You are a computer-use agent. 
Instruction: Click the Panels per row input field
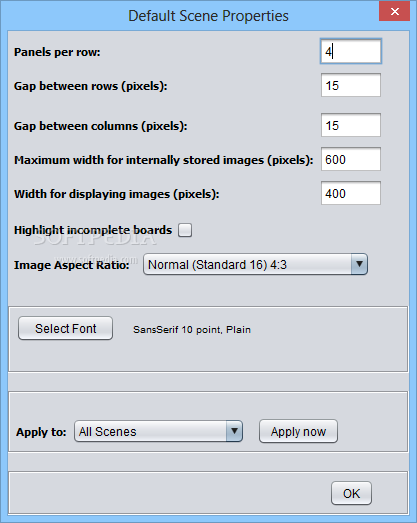point(351,51)
